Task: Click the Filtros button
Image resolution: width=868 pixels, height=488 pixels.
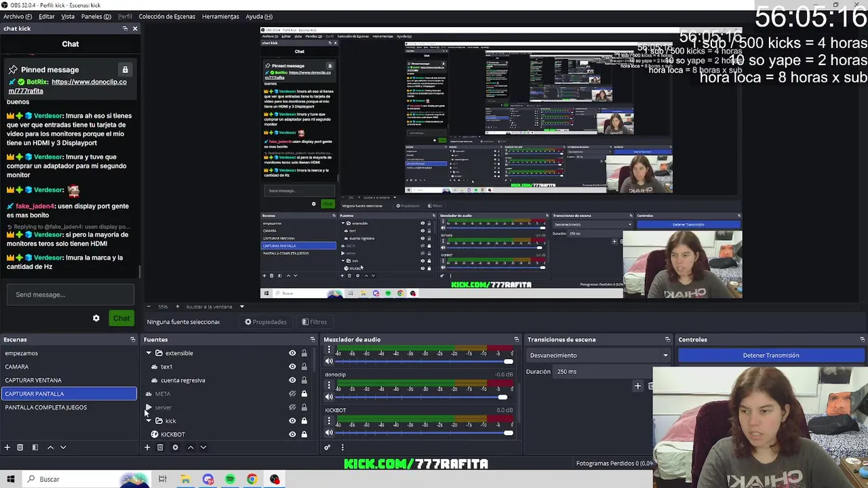Action: tap(315, 322)
